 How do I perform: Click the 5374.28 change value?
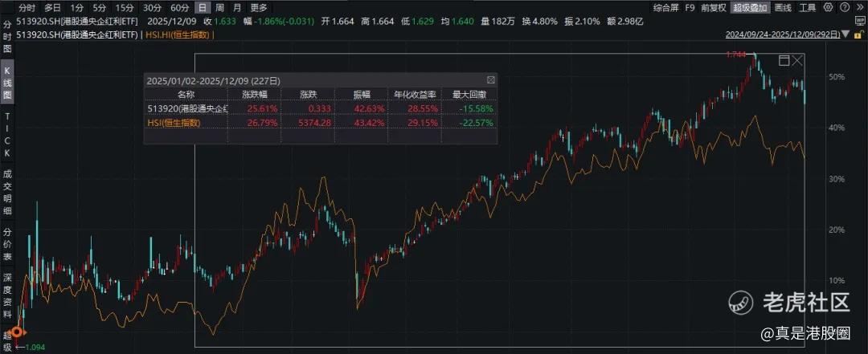click(x=314, y=122)
